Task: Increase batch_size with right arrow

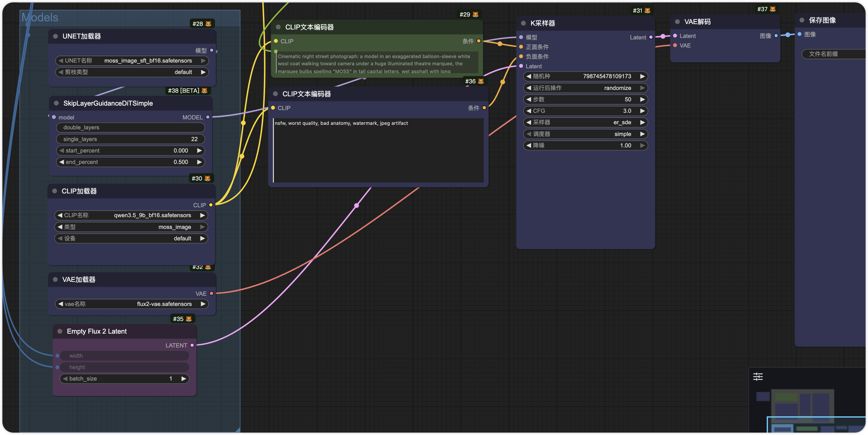Action: pyautogui.click(x=184, y=378)
